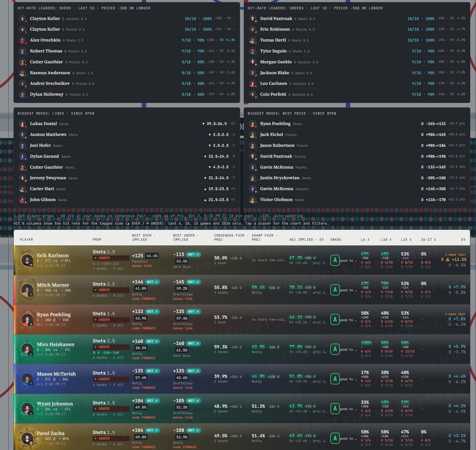Click the ADJ IMPLIED · EV column header
The image size is (476, 450).
pyautogui.click(x=307, y=239)
